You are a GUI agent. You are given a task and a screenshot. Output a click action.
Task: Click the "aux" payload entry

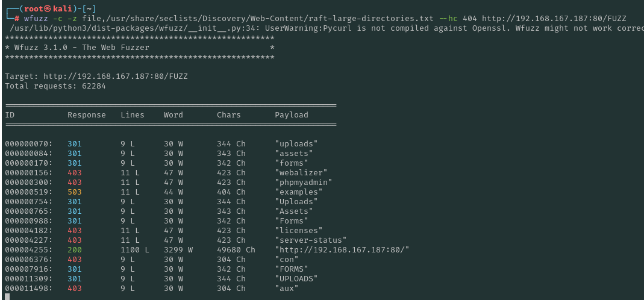(287, 288)
